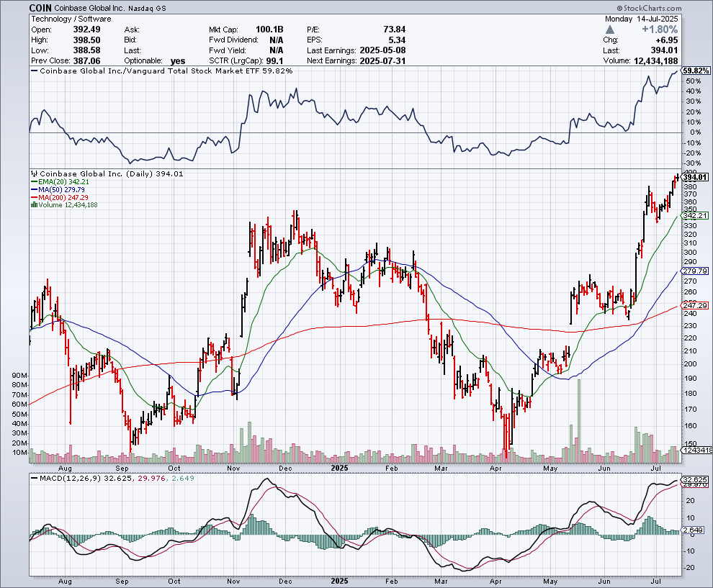Viewport: 713px width, 588px height.
Task: Click the '12434188' volume tag on the right axis
Action: coord(697,450)
